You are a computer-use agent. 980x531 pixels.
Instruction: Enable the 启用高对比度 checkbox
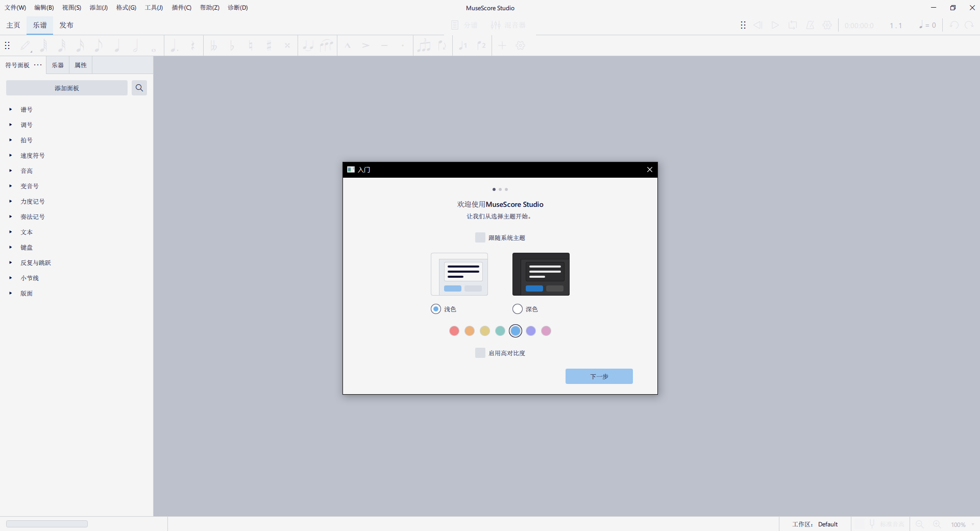480,353
